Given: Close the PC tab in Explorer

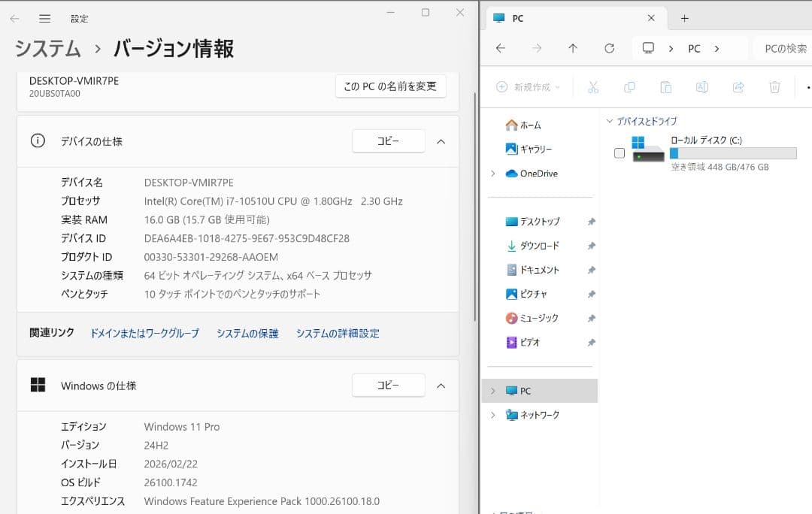Looking at the screenshot, I should coord(651,18).
